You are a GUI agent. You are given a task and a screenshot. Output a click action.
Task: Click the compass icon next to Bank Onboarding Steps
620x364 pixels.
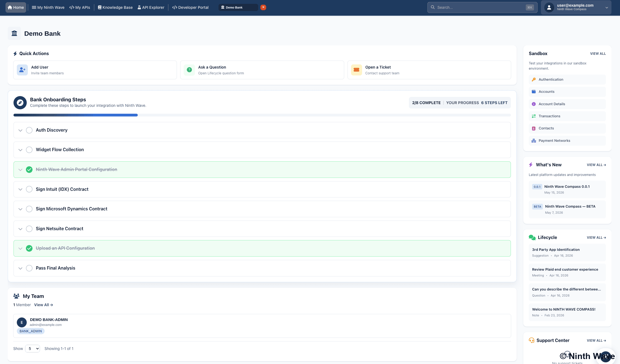click(20, 103)
